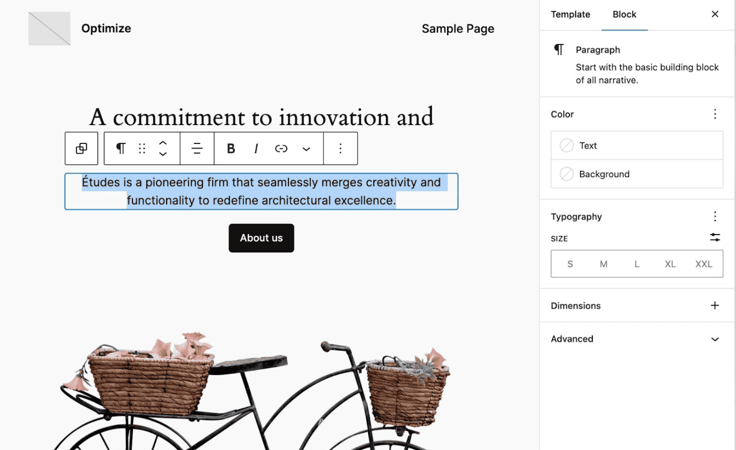Image resolution: width=736 pixels, height=450 pixels.
Task: Choose font size L
Action: tap(636, 264)
